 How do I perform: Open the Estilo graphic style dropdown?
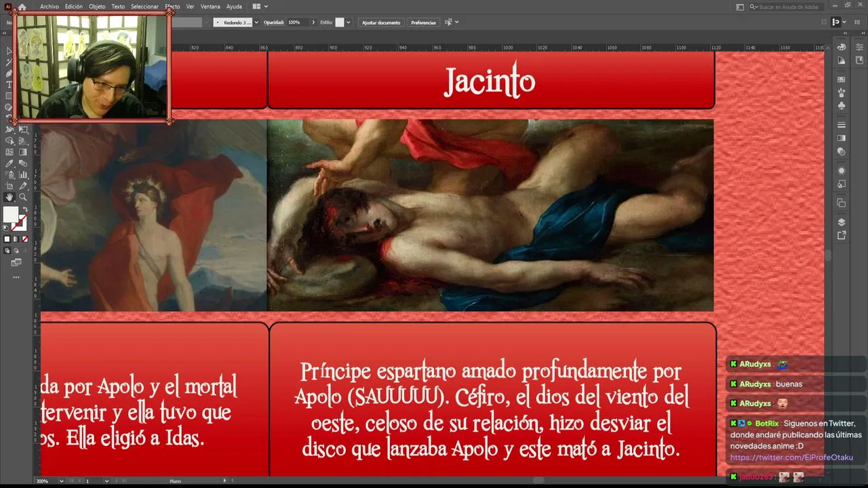[x=348, y=22]
